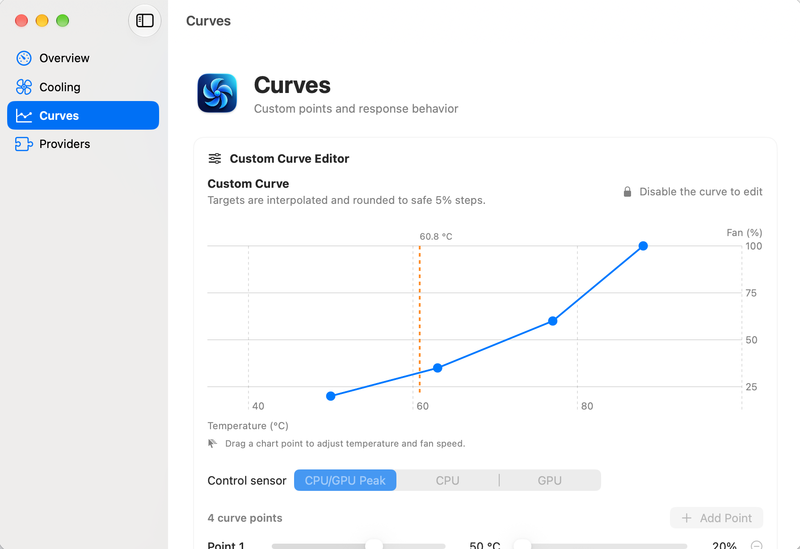This screenshot has width=800, height=549.
Task: Click the Overview gauge icon
Action: 23,58
